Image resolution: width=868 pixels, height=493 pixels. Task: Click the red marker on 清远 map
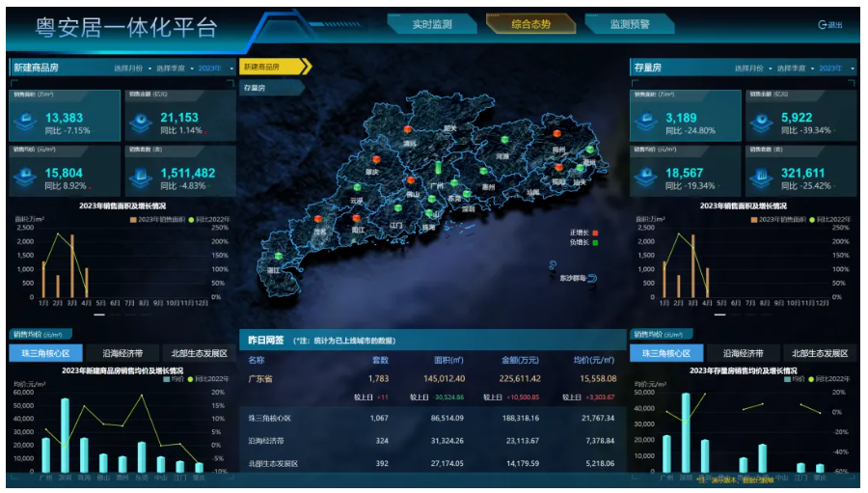click(x=409, y=129)
